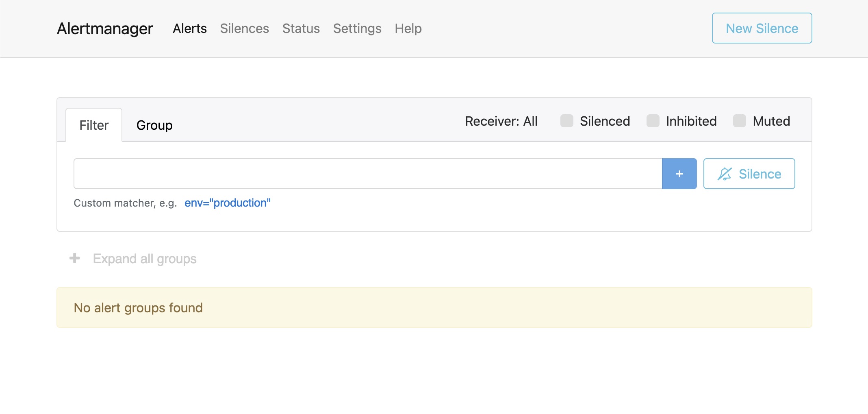
Task: Click the No alert groups found banner
Action: pyautogui.click(x=138, y=307)
